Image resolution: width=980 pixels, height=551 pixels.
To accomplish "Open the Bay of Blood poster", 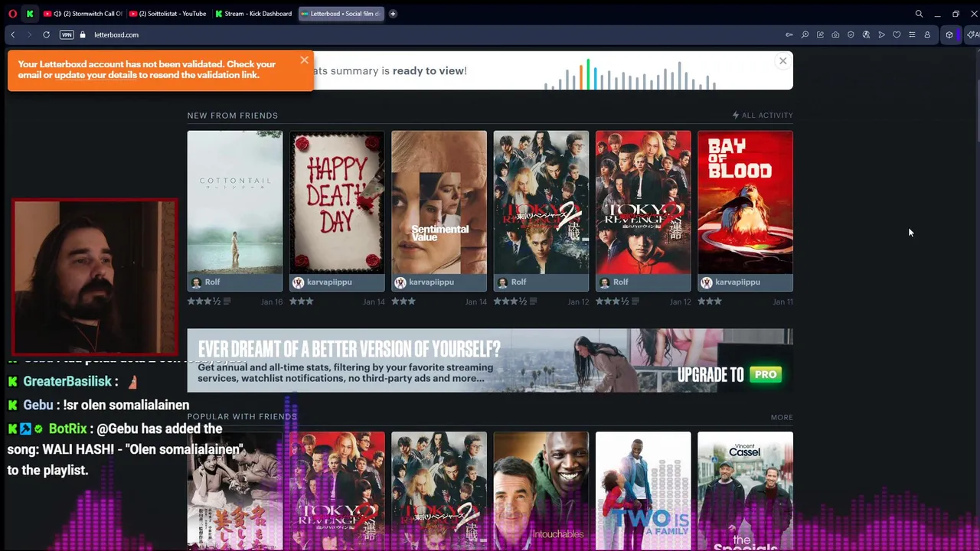I will coord(745,202).
